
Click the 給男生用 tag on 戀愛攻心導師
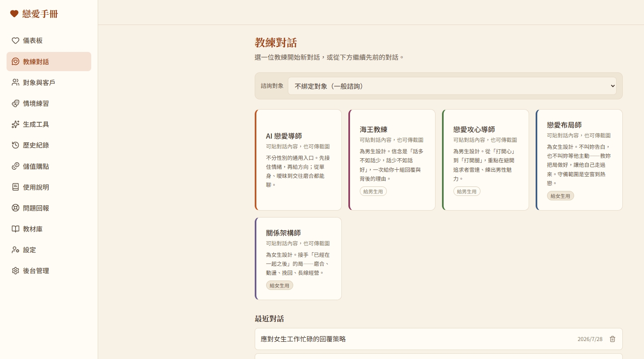pos(467,191)
